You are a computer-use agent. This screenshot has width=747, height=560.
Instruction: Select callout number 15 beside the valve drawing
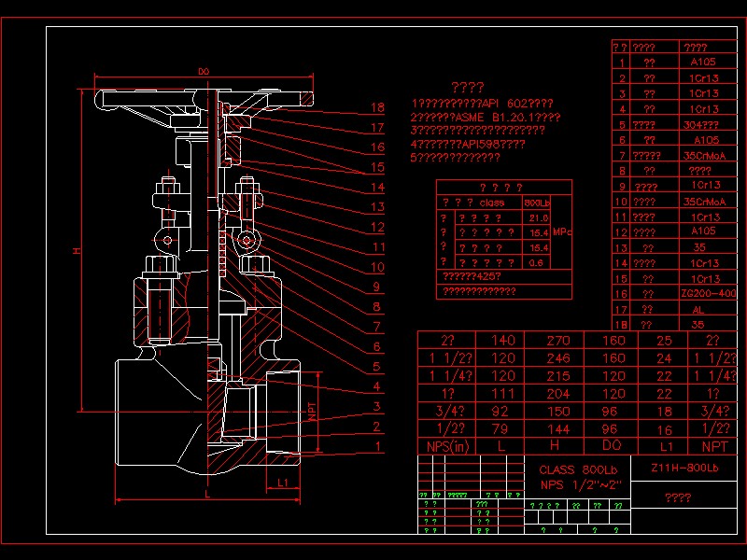tap(378, 167)
